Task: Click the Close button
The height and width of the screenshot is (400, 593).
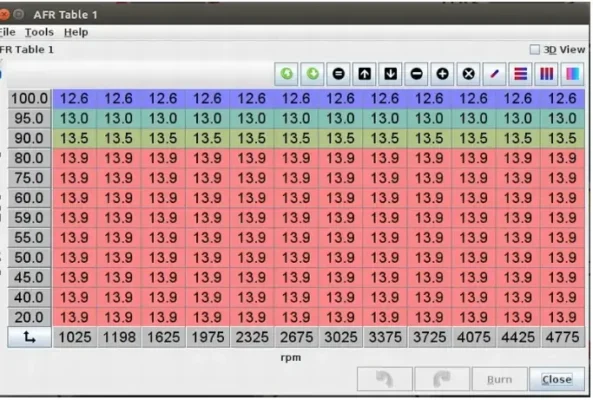Action: point(557,379)
